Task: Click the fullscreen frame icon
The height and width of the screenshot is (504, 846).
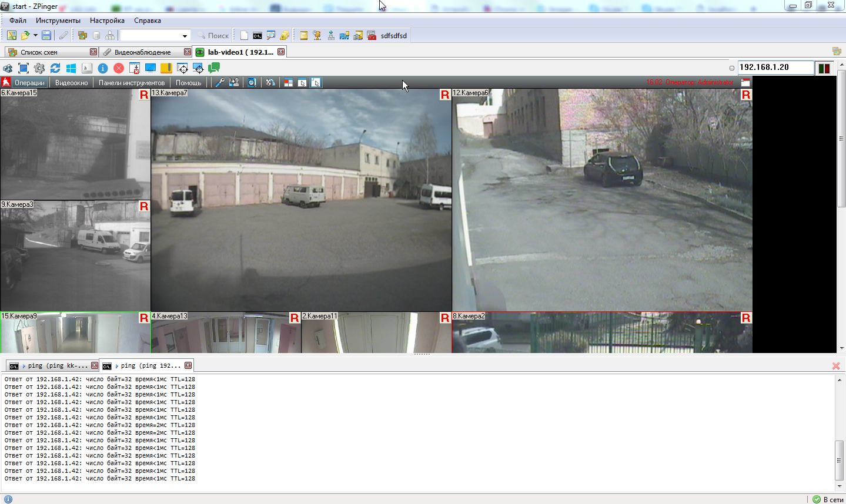Action: [x=24, y=68]
